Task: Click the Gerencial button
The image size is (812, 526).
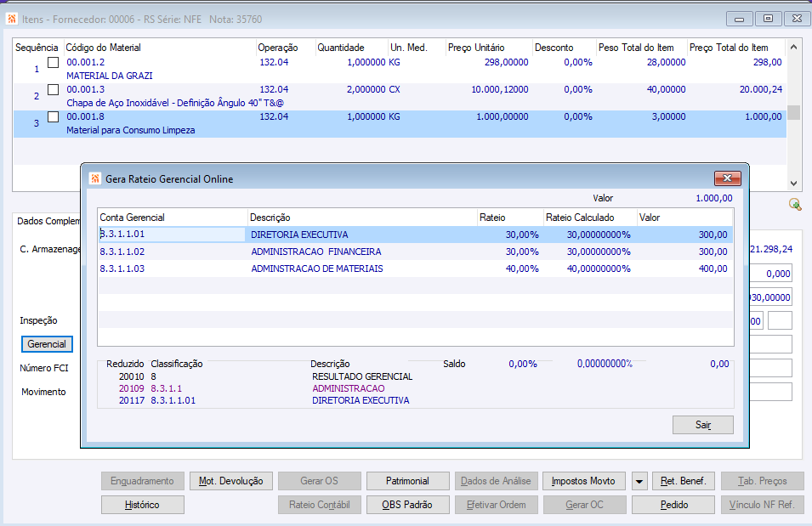Action: pos(47,344)
